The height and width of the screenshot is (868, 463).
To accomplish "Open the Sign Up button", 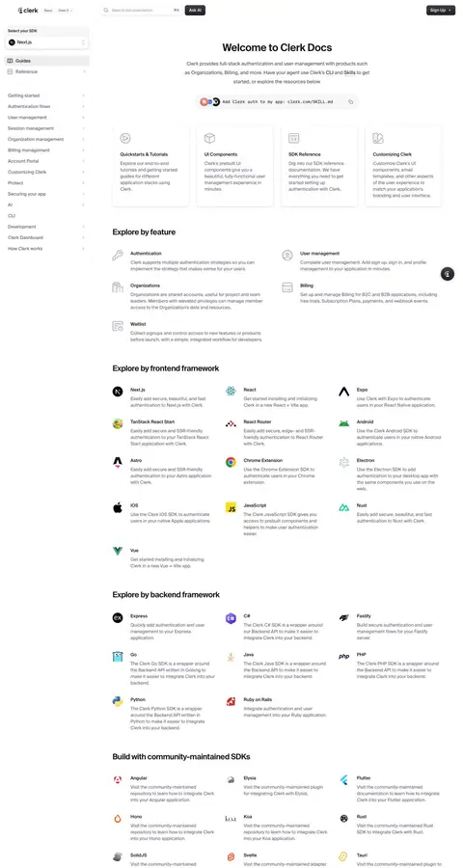I will (441, 10).
